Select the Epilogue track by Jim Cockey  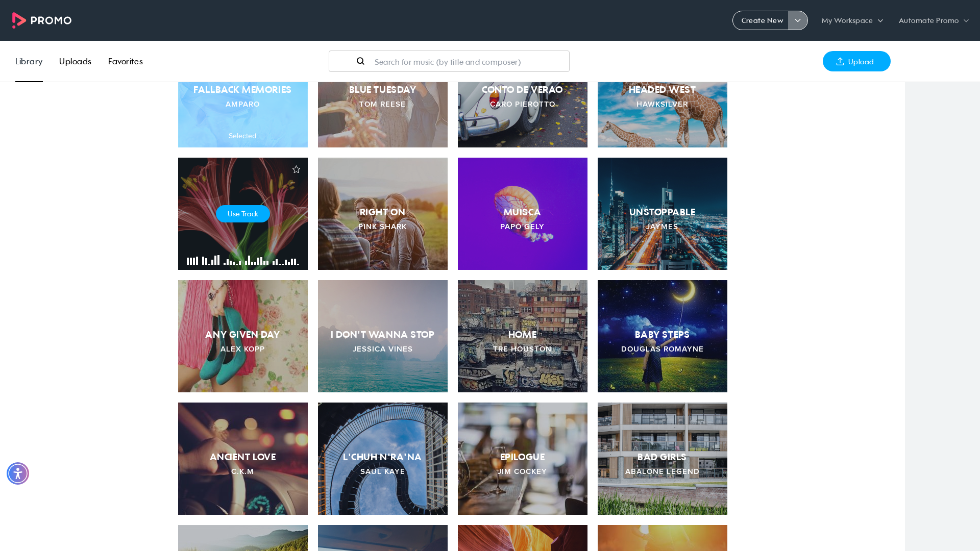click(523, 459)
